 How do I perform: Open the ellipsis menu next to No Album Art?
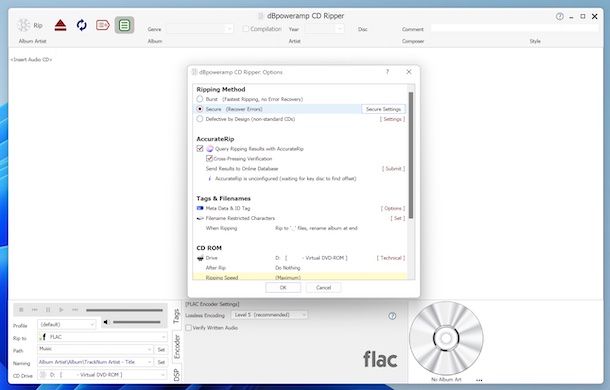479,380
